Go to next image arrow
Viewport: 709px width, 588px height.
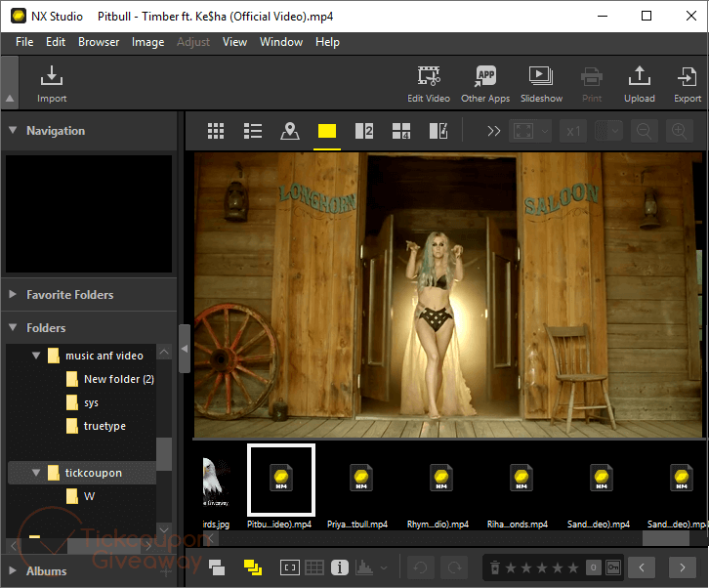(683, 567)
